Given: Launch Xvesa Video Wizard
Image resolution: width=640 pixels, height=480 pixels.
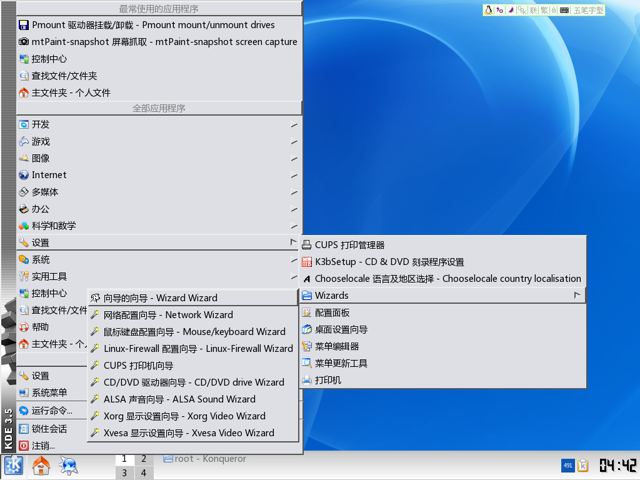Looking at the screenshot, I should coord(193,433).
